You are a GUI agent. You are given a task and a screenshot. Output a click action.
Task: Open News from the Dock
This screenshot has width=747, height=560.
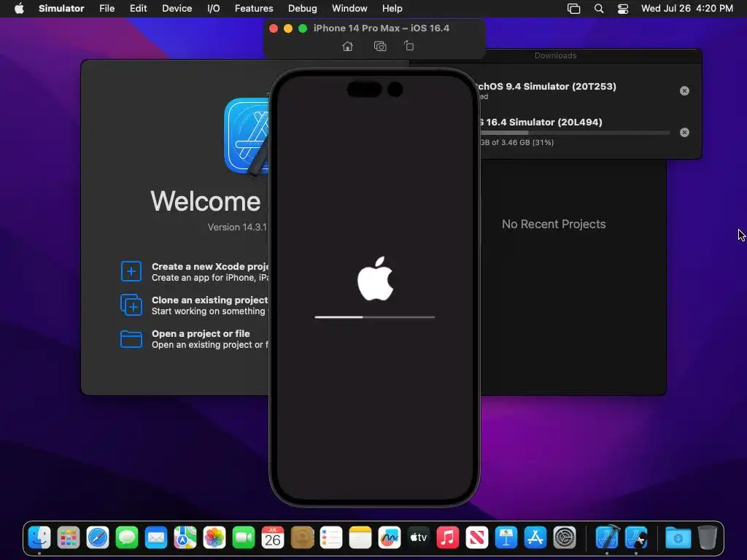pos(477,538)
